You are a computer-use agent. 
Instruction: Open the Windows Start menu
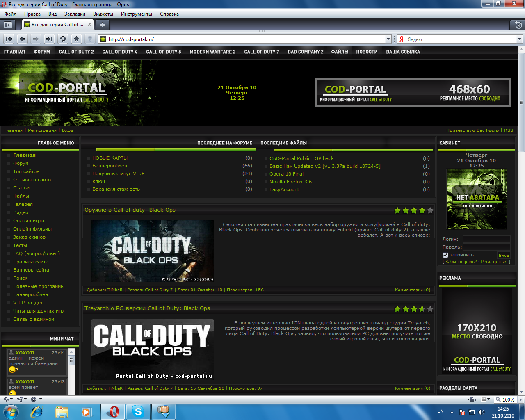tap(10, 411)
